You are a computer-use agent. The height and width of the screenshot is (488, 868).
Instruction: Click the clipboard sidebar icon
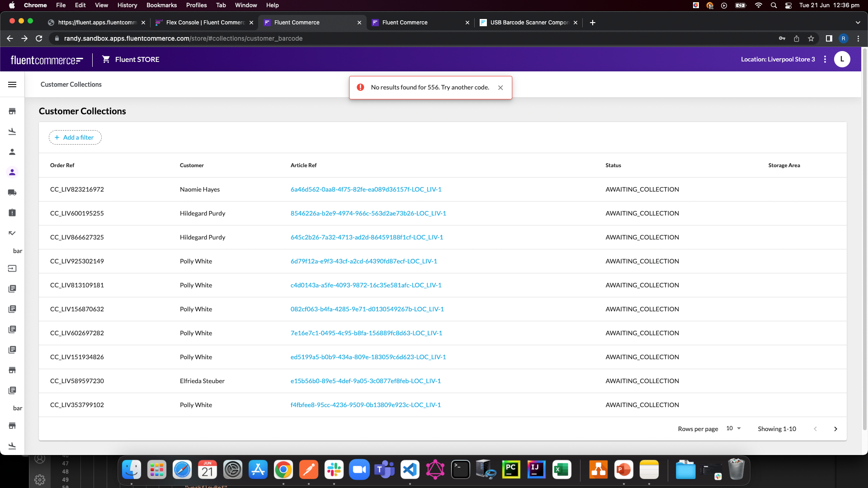coord(12,213)
